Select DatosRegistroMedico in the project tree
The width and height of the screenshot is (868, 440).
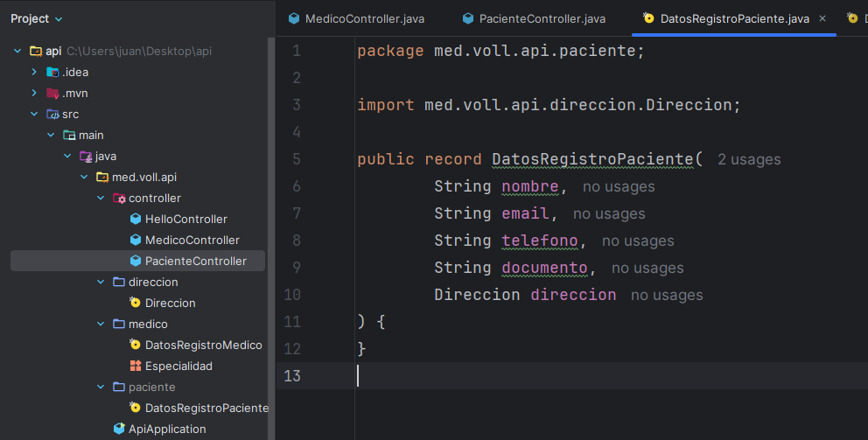203,346
